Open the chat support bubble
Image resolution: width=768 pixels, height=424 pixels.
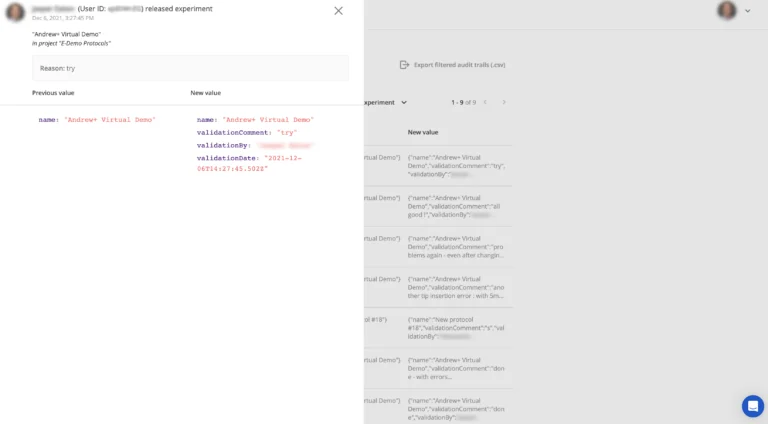click(x=752, y=406)
